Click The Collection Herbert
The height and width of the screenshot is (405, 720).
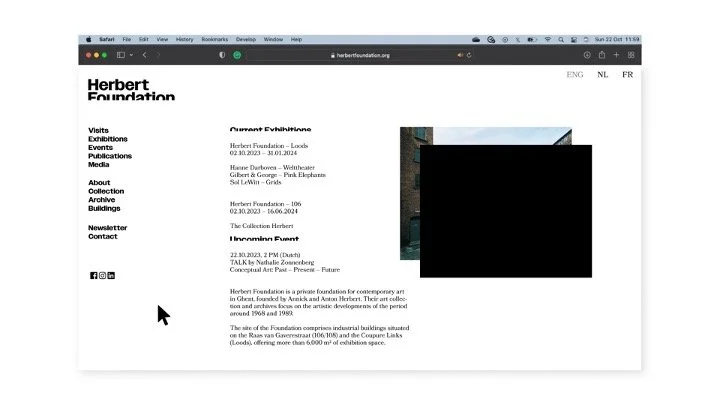pos(261,226)
